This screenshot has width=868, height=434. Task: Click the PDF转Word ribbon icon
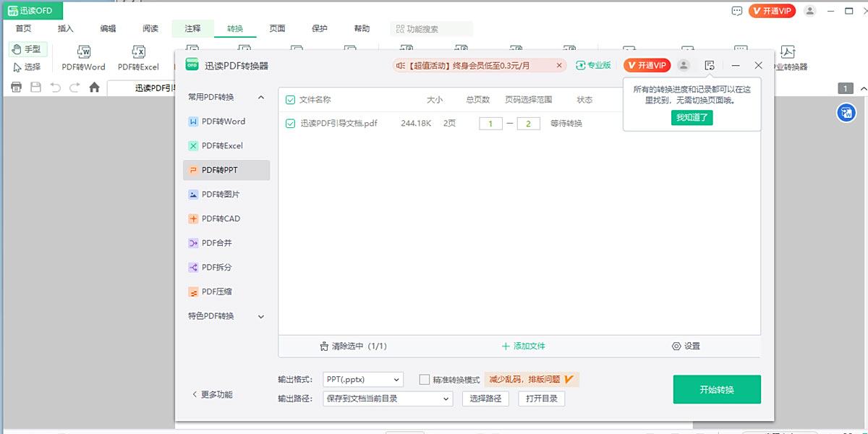[x=84, y=52]
